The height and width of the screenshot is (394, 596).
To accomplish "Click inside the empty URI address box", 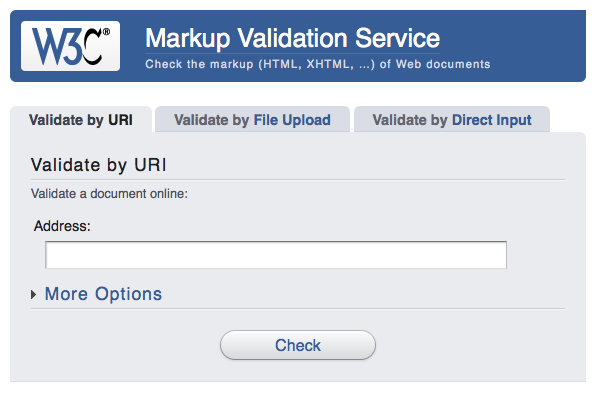I will (276, 255).
